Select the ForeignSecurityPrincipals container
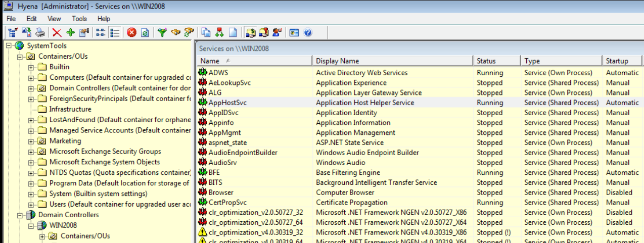The image size is (644, 243). [120, 99]
